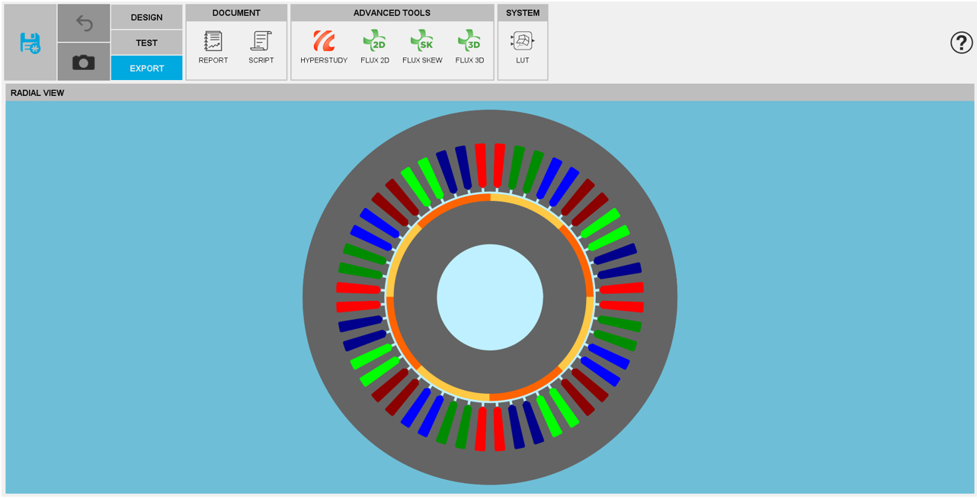This screenshot has height=499, width=980.
Task: Click the Radial View panel header
Action: click(489, 93)
